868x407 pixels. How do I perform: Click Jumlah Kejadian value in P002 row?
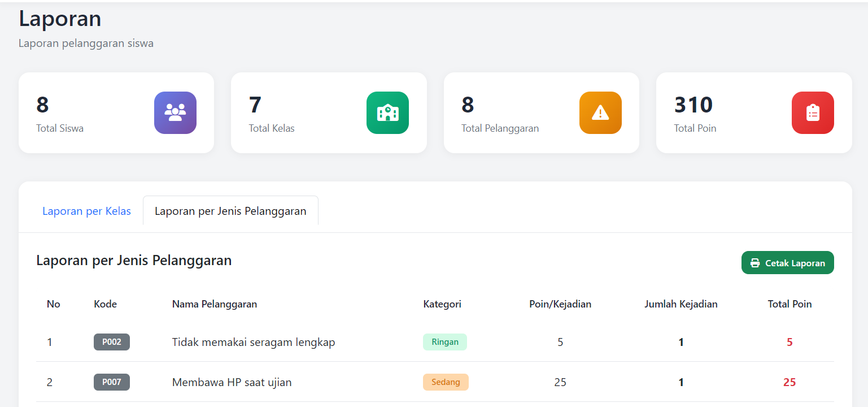[x=681, y=342]
